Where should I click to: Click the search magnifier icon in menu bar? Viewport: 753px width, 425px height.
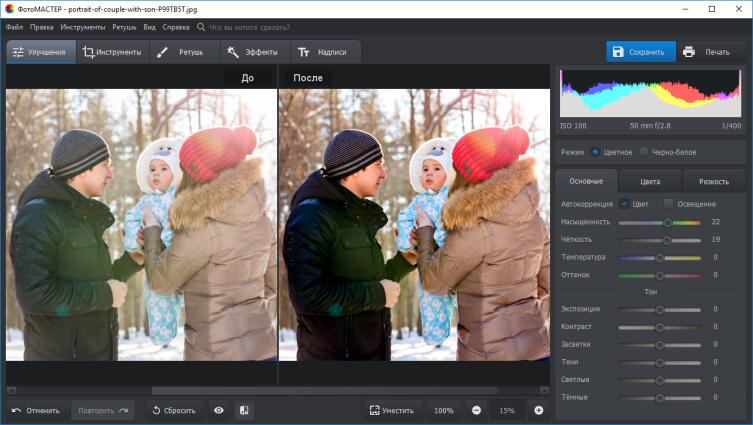coord(201,27)
